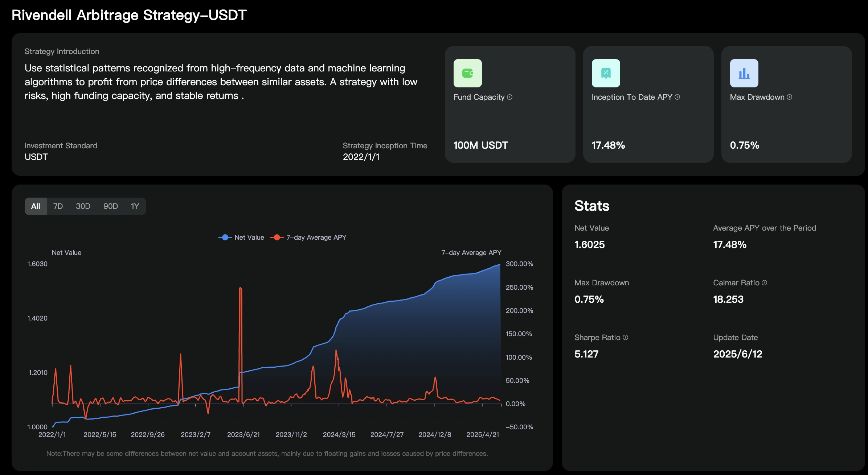Click the Rivendell Arbitrage Strategy-USDT title
868x475 pixels.
[129, 15]
